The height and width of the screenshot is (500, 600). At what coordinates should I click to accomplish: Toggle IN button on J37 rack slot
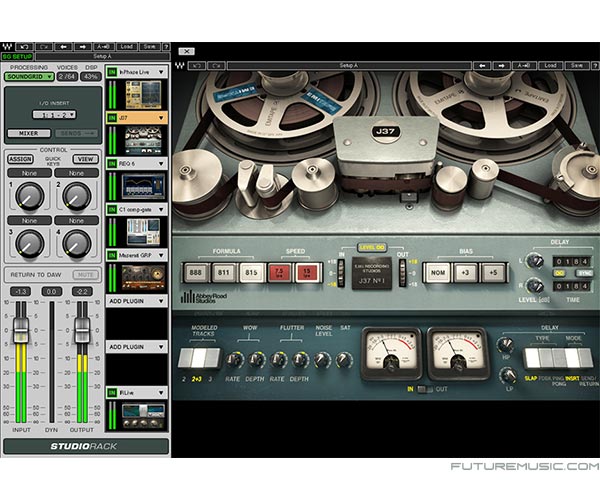tap(112, 118)
